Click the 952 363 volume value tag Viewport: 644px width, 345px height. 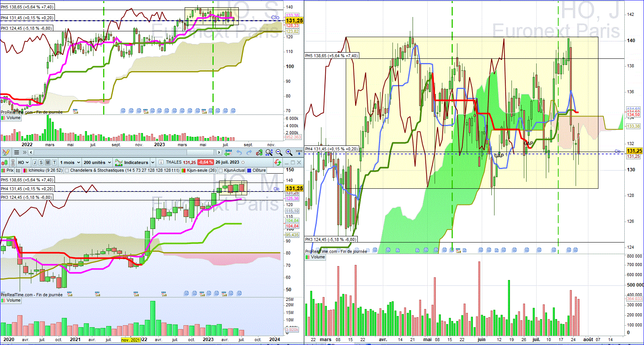click(x=293, y=137)
